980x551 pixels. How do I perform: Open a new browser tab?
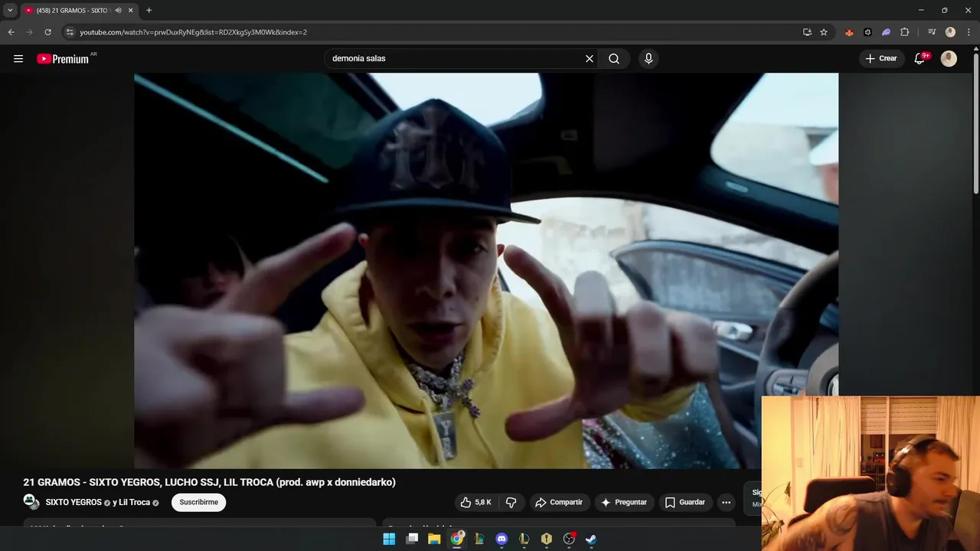pos(149,10)
